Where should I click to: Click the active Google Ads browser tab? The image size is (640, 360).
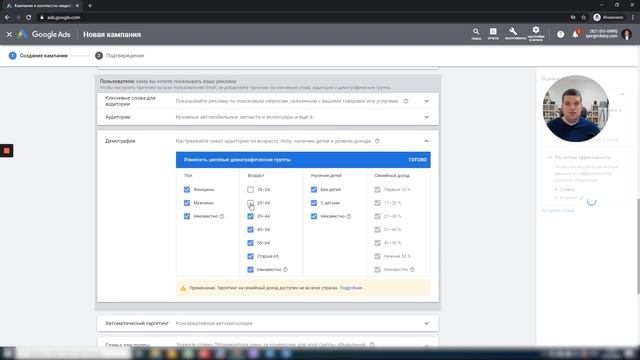tap(42, 6)
